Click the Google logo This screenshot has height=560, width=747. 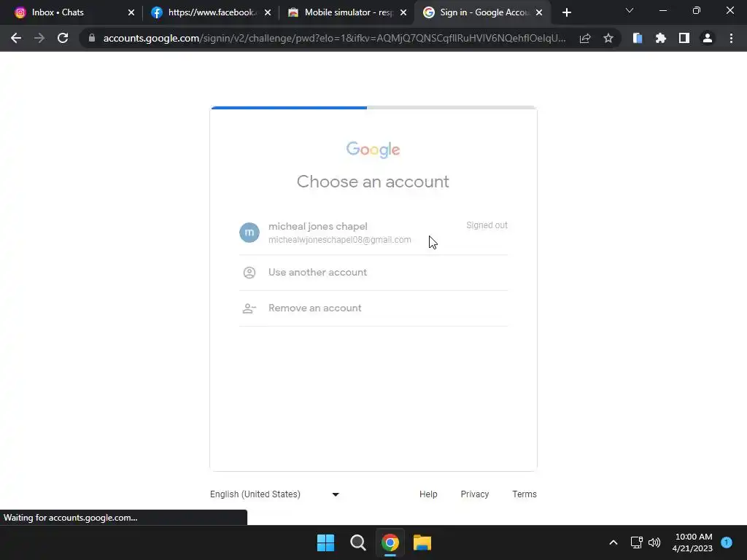pyautogui.click(x=373, y=149)
